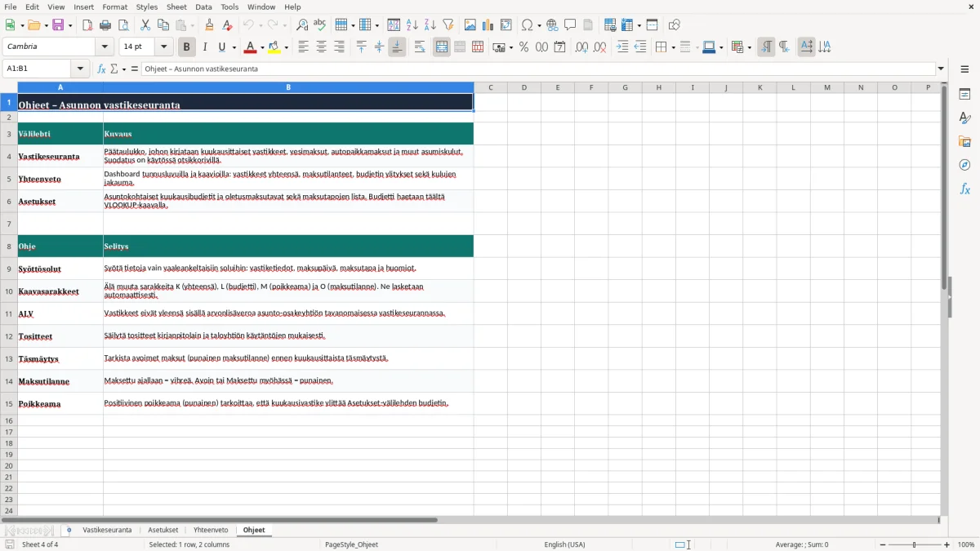Screen dimensions: 980x551
Task: Open the background color dropdown arrow
Action: tap(287, 47)
